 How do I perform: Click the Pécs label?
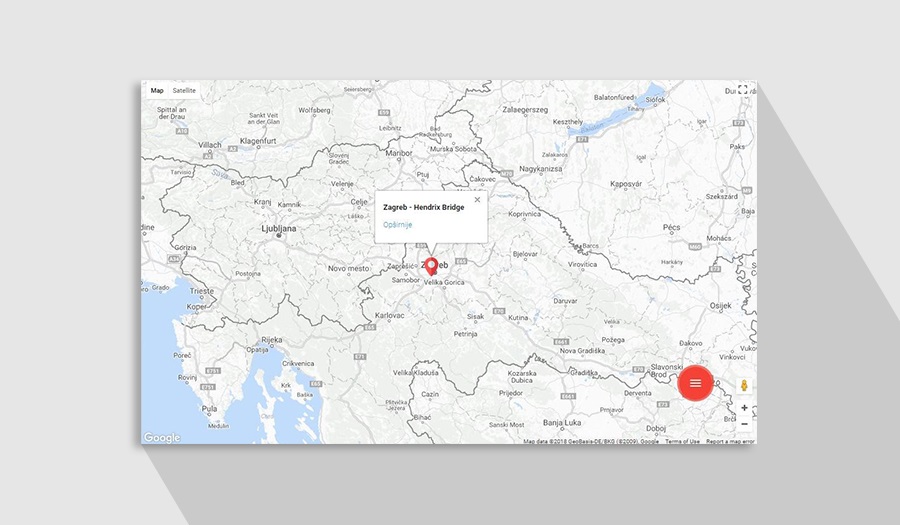click(672, 227)
